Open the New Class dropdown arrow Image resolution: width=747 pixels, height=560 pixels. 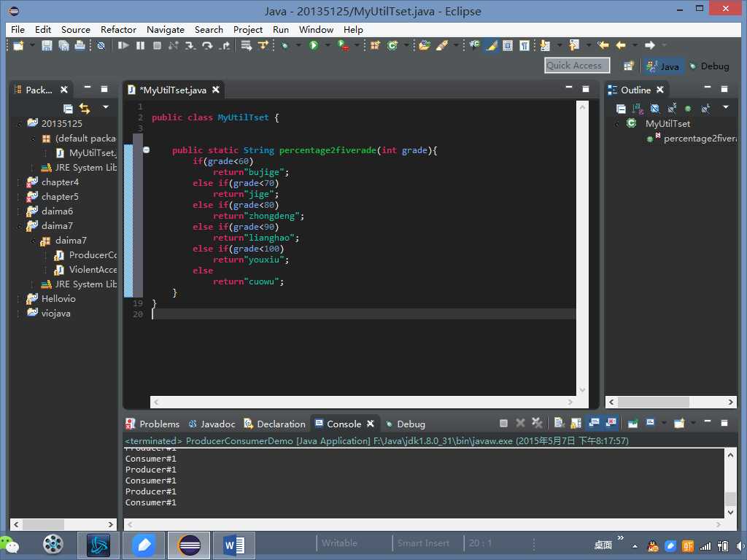point(406,46)
